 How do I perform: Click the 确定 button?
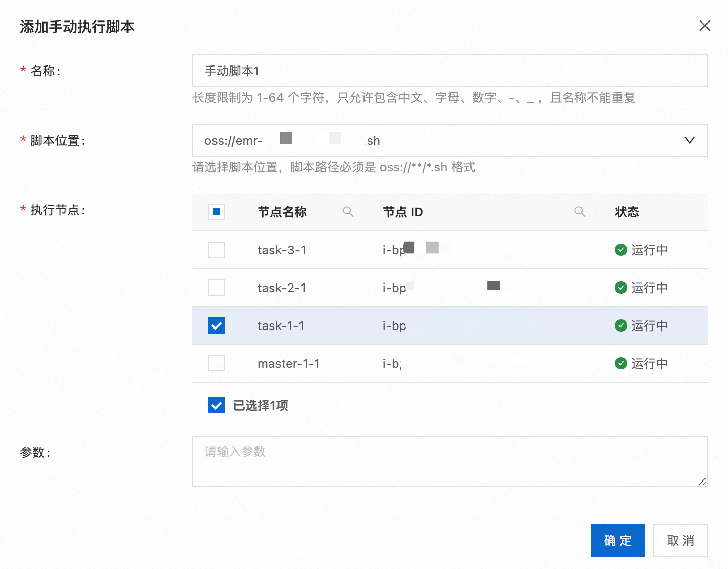(x=618, y=540)
